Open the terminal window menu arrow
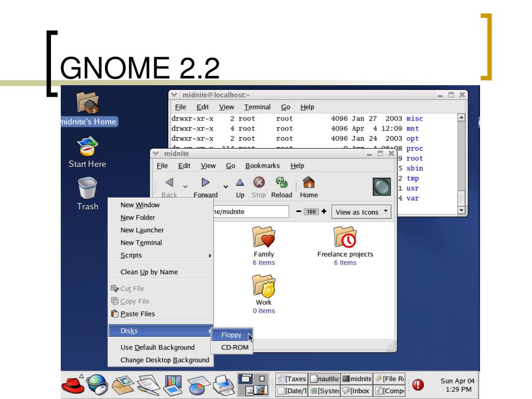The width and height of the screenshot is (532, 399). click(x=174, y=95)
